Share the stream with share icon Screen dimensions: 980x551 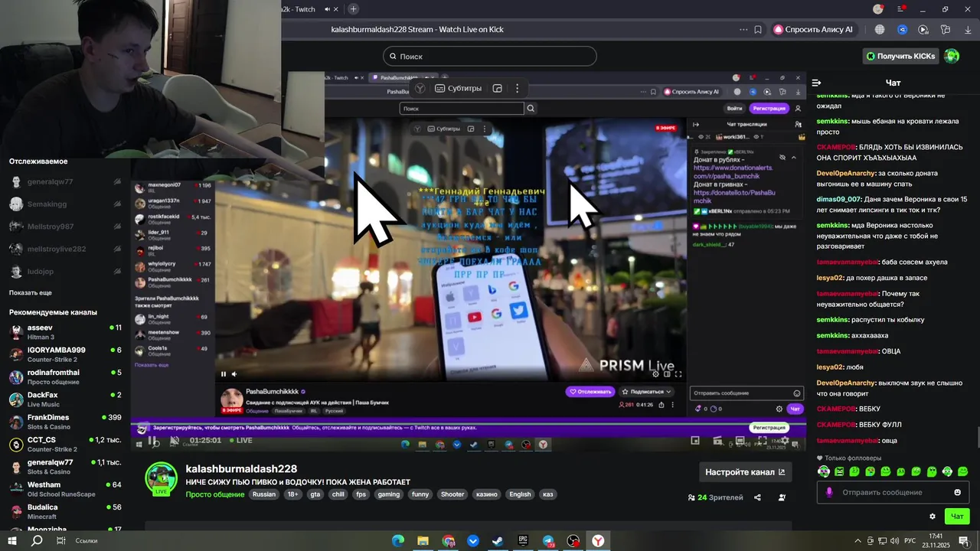click(757, 497)
